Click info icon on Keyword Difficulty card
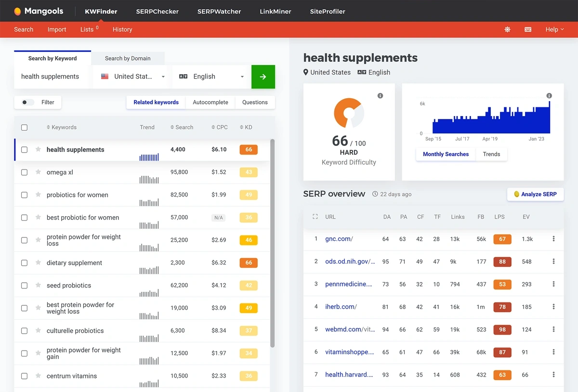The height and width of the screenshot is (392, 578). tap(380, 96)
